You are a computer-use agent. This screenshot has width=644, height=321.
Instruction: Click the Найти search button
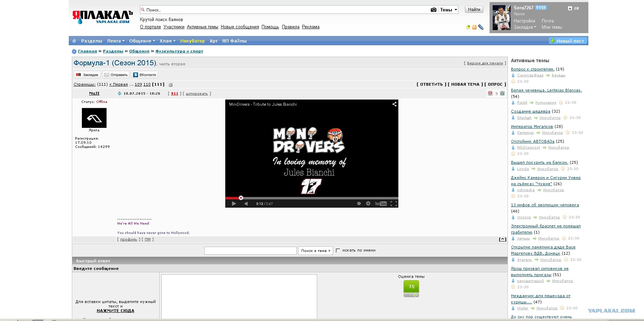[x=474, y=10]
